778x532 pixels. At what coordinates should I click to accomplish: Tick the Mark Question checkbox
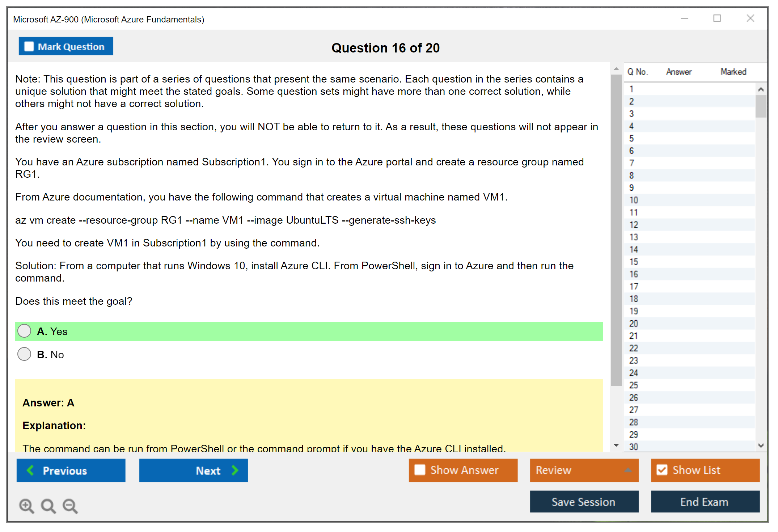pos(29,47)
